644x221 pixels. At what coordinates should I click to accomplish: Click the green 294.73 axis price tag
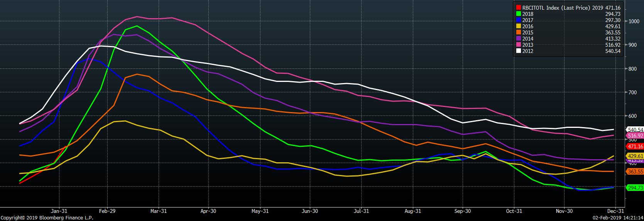[635, 188]
